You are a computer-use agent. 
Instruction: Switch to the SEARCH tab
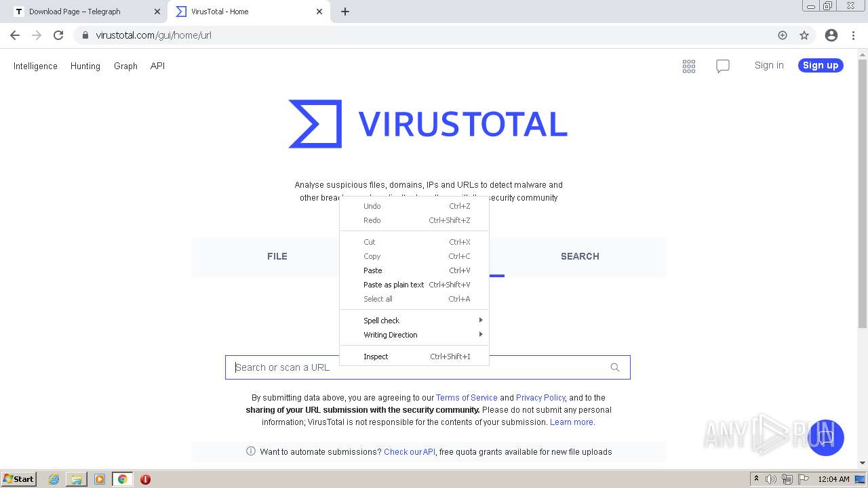click(580, 256)
